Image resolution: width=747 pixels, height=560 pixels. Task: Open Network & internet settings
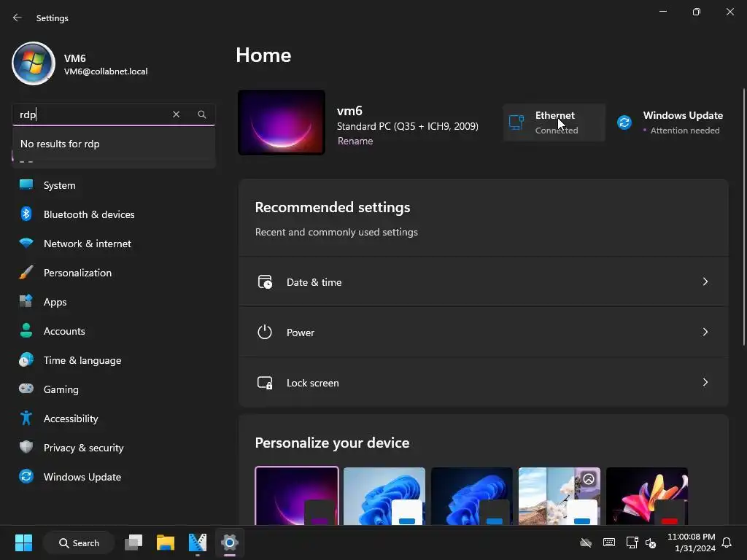[114, 244]
